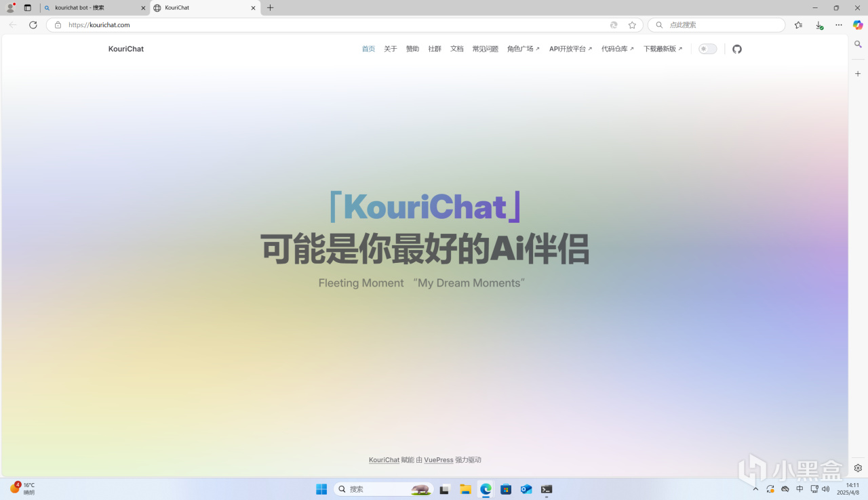Click the KouriChat site logo text

126,49
